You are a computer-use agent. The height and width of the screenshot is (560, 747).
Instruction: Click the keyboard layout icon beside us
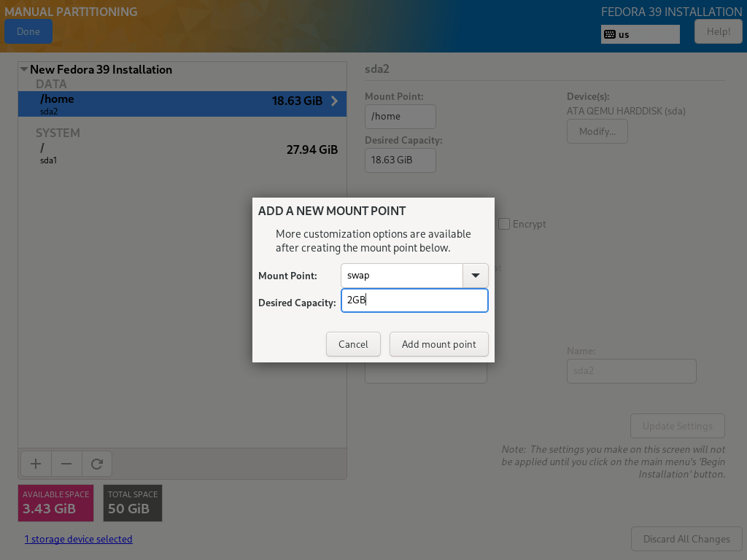[609, 34]
